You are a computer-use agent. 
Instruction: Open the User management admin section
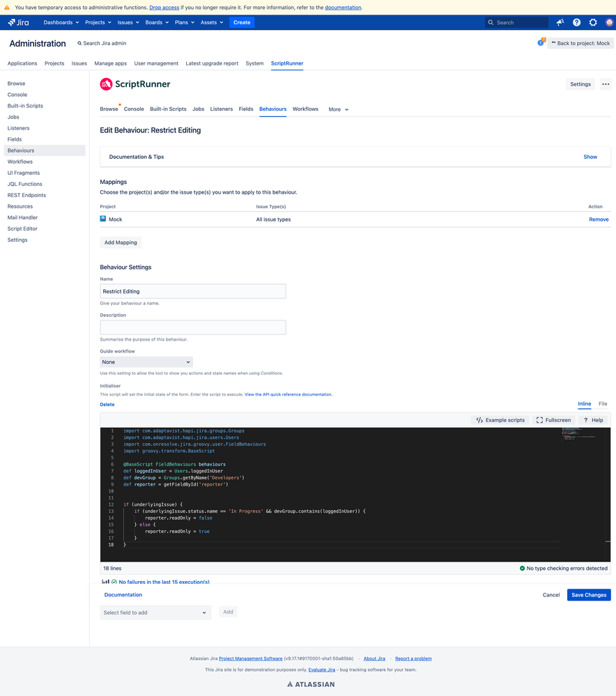point(156,63)
